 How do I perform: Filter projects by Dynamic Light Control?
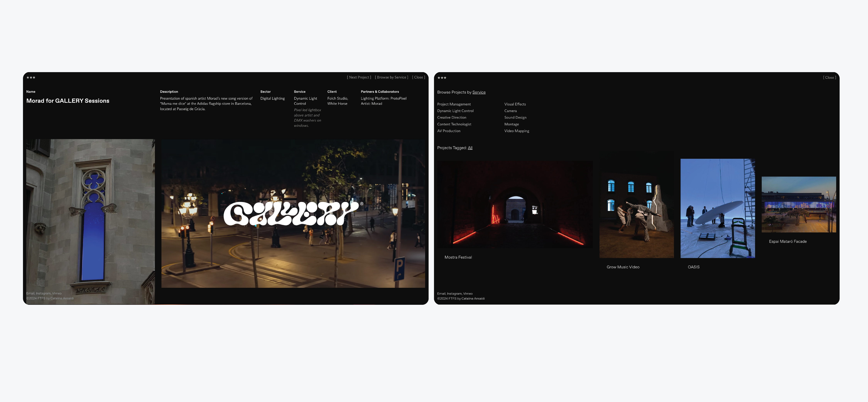pos(455,111)
